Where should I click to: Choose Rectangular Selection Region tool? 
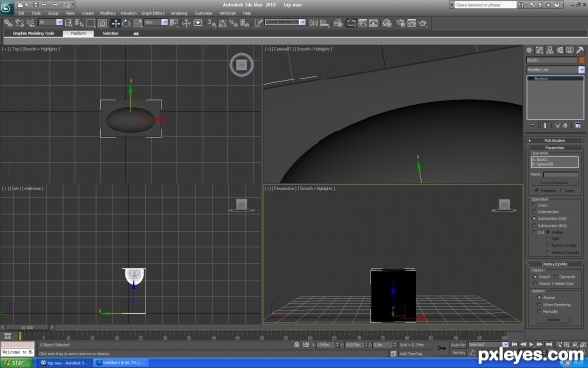click(91, 24)
